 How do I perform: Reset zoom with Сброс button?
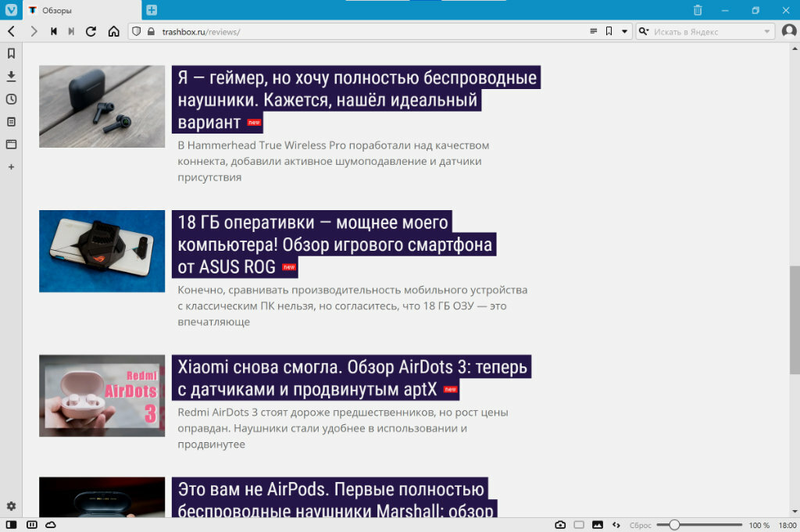tap(641, 525)
